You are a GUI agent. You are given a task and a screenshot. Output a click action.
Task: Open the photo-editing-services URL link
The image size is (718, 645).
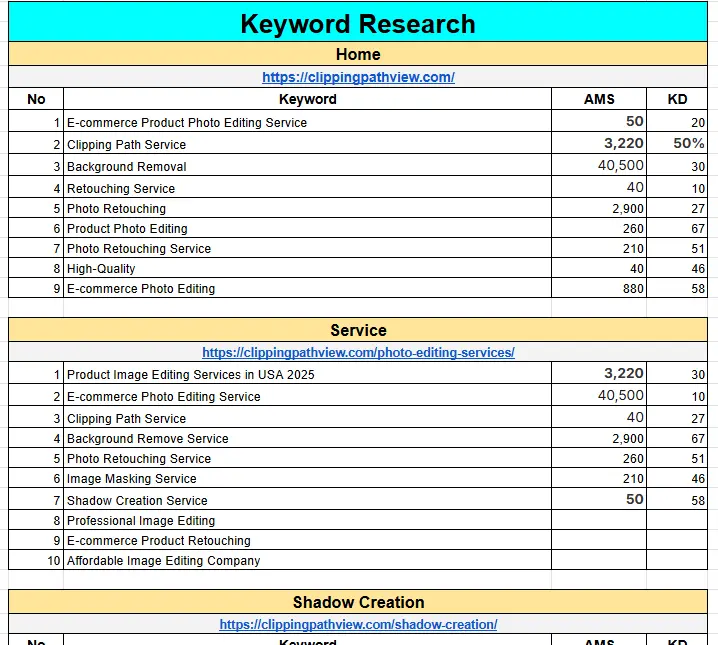358,352
